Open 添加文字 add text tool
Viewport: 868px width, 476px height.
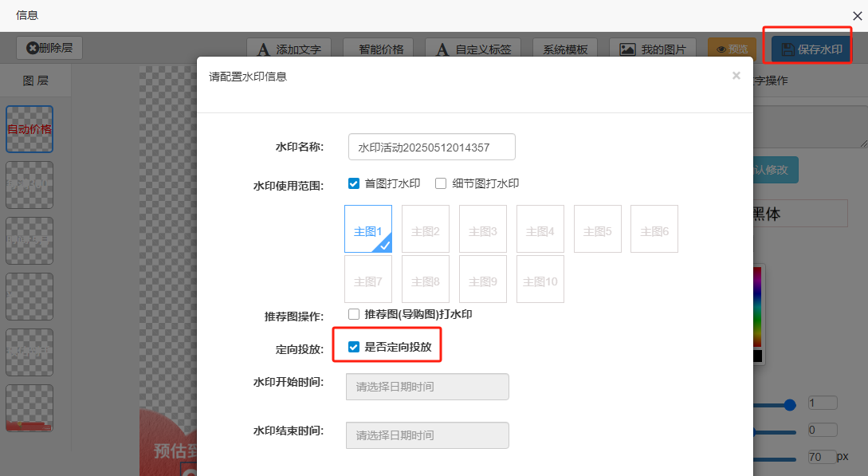click(289, 49)
